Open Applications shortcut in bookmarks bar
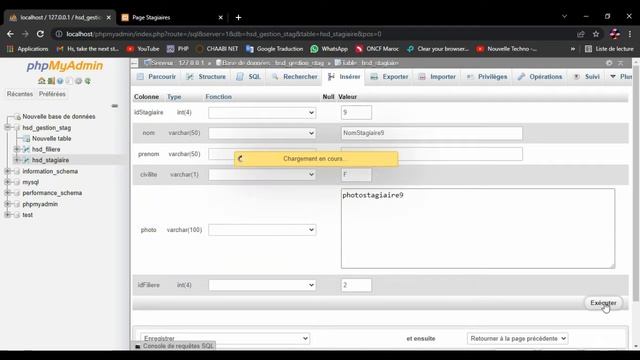The height and width of the screenshot is (360, 640). [27, 49]
